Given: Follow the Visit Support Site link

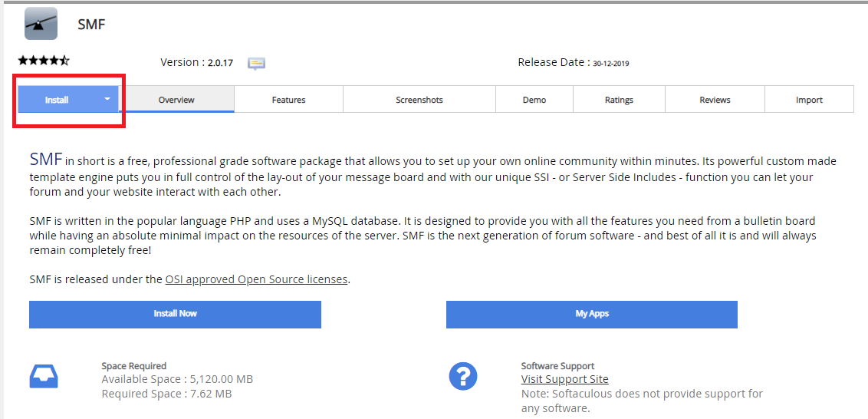Looking at the screenshot, I should click(x=564, y=380).
